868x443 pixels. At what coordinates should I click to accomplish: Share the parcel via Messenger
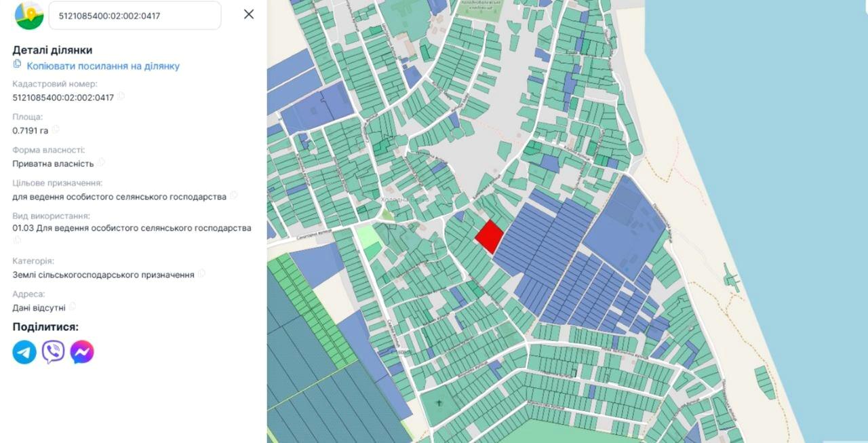point(82,352)
